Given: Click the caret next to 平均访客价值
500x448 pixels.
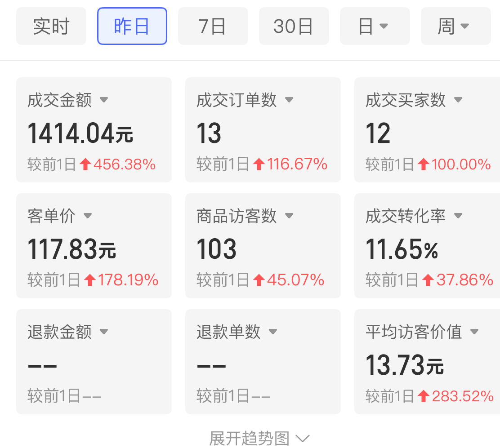Looking at the screenshot, I should [475, 332].
